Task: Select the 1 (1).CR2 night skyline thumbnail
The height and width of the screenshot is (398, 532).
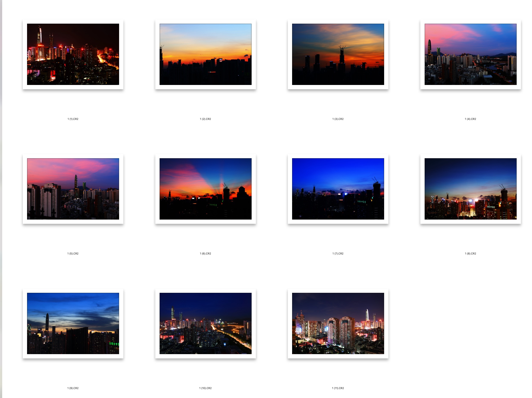Action: [x=73, y=54]
